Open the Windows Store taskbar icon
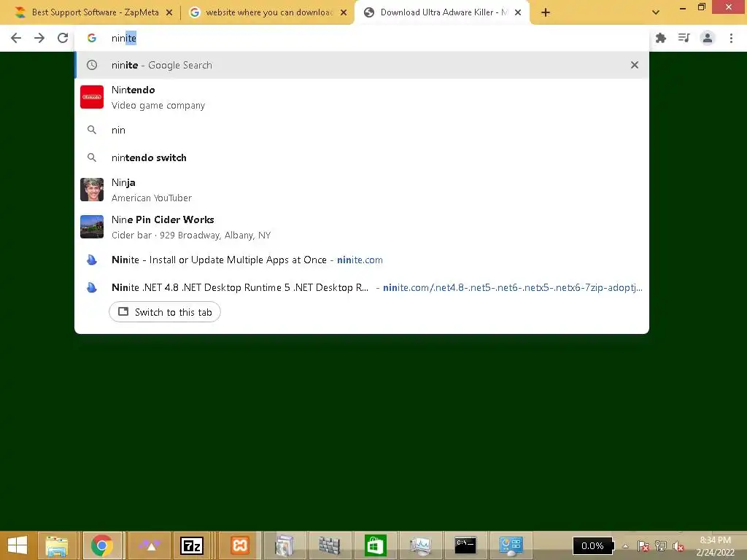The width and height of the screenshot is (747, 560). point(375,545)
